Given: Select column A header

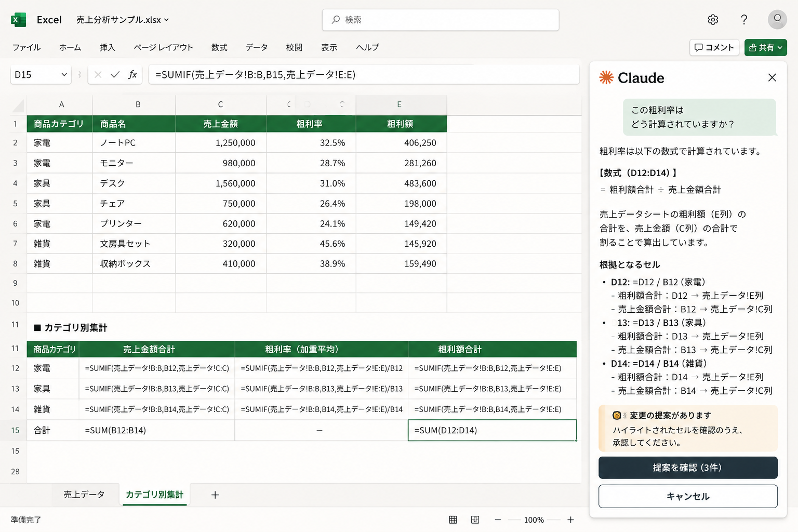Looking at the screenshot, I should coord(61,104).
